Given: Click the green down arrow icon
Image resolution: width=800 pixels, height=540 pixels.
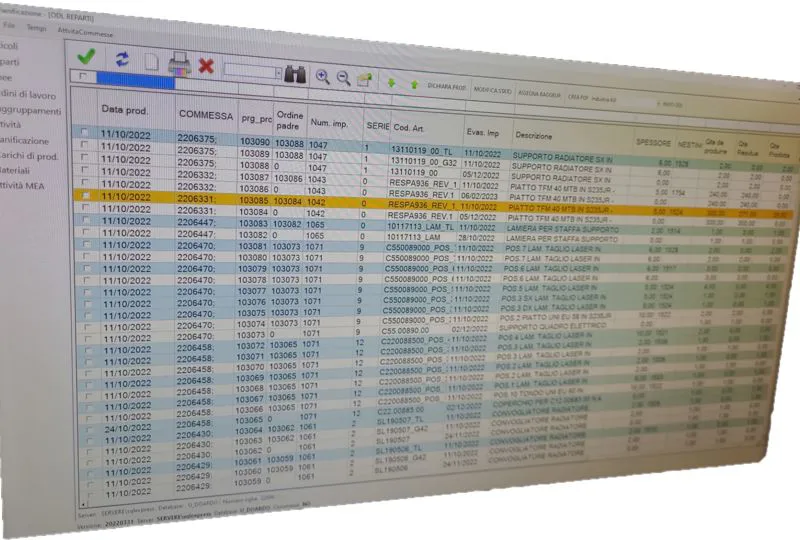Looking at the screenshot, I should (x=392, y=83).
